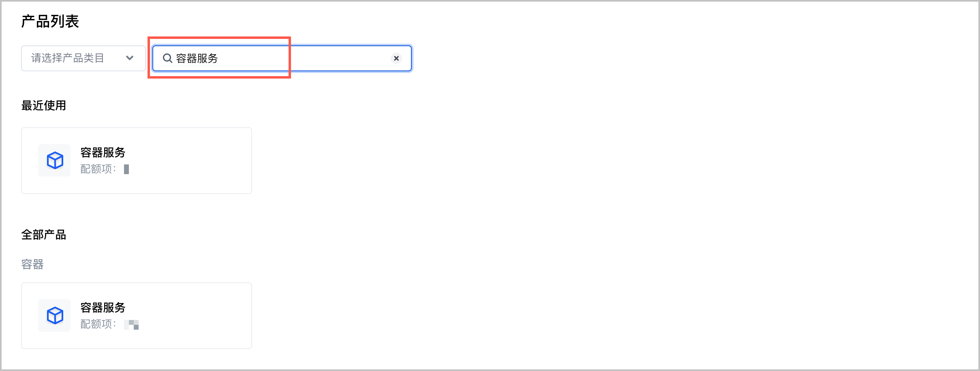Click the cube icon under 最近使用
This screenshot has height=371, width=980.
click(55, 160)
